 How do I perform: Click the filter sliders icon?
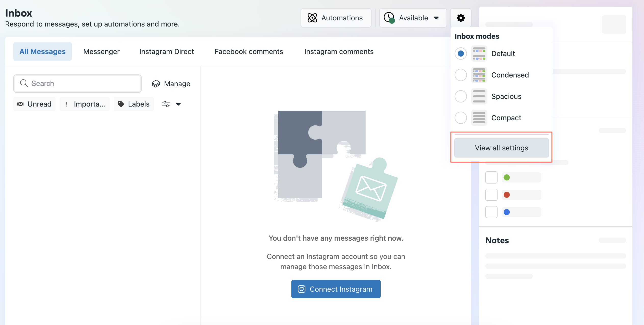[166, 104]
